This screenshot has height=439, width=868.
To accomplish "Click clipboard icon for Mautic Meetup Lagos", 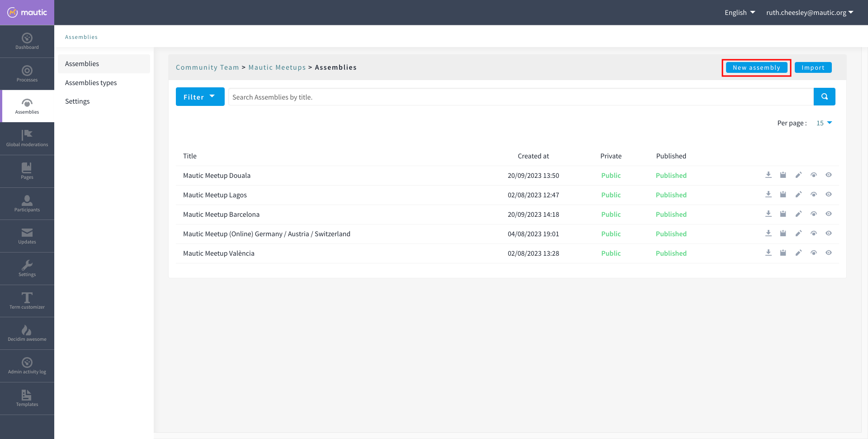I will pos(783,195).
